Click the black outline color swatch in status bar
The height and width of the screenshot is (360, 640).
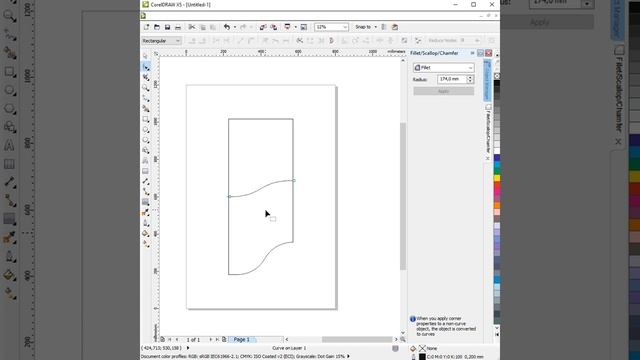click(422, 357)
